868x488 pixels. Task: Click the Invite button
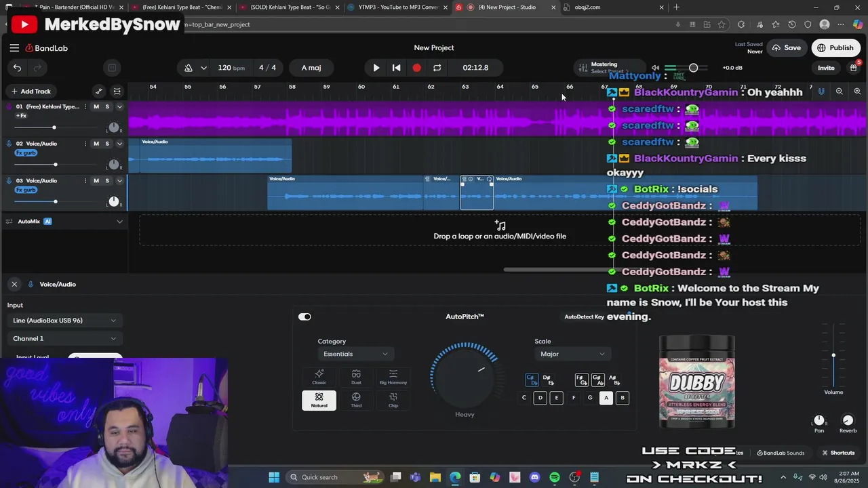[x=826, y=68]
